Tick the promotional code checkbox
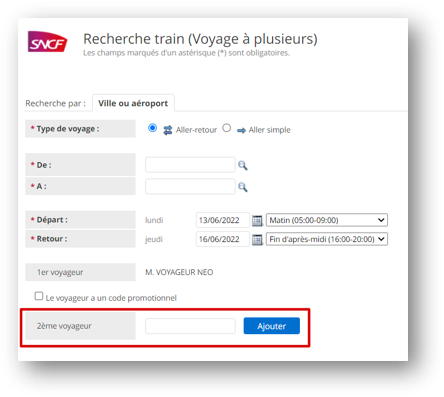Viewport: 444px width, 397px height. pyautogui.click(x=39, y=296)
